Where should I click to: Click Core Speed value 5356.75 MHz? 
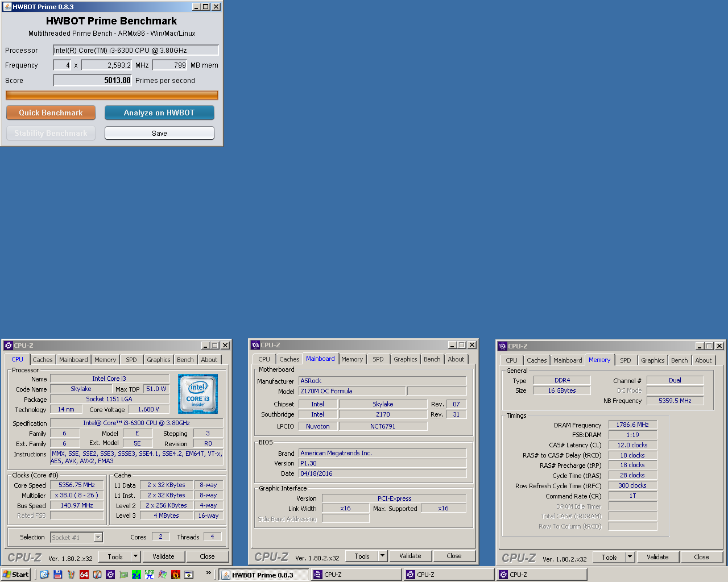[77, 485]
